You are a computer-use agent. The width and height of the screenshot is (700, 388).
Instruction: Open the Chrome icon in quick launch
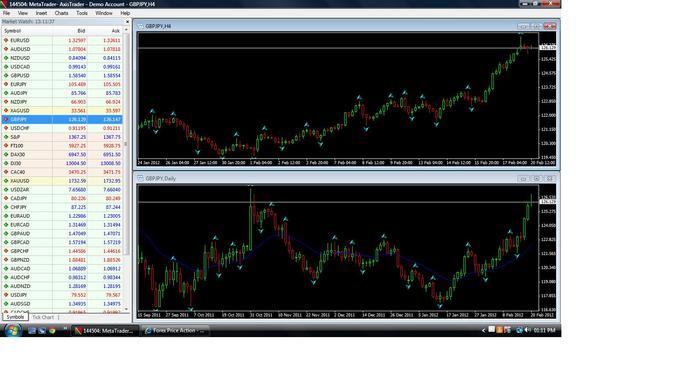pos(52,331)
